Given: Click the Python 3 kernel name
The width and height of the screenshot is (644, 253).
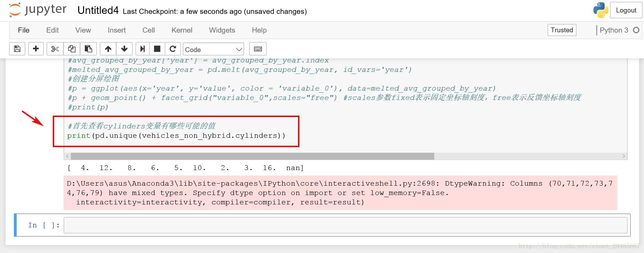Looking at the screenshot, I should pyautogui.click(x=614, y=30).
